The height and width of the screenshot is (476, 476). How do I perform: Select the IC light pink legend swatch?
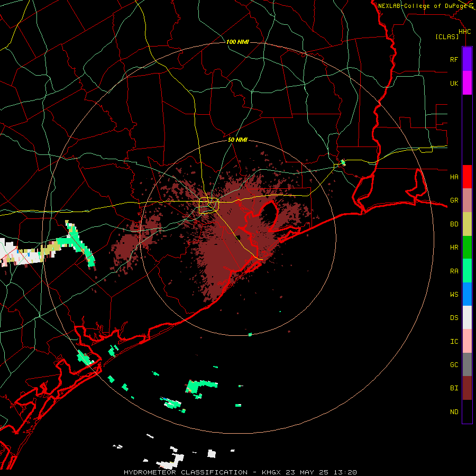click(x=467, y=341)
